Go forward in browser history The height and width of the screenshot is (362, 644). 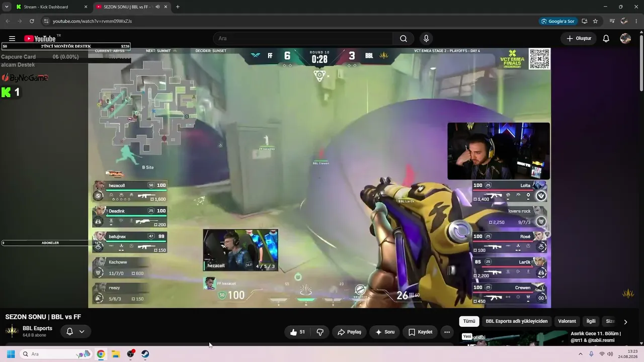click(20, 21)
